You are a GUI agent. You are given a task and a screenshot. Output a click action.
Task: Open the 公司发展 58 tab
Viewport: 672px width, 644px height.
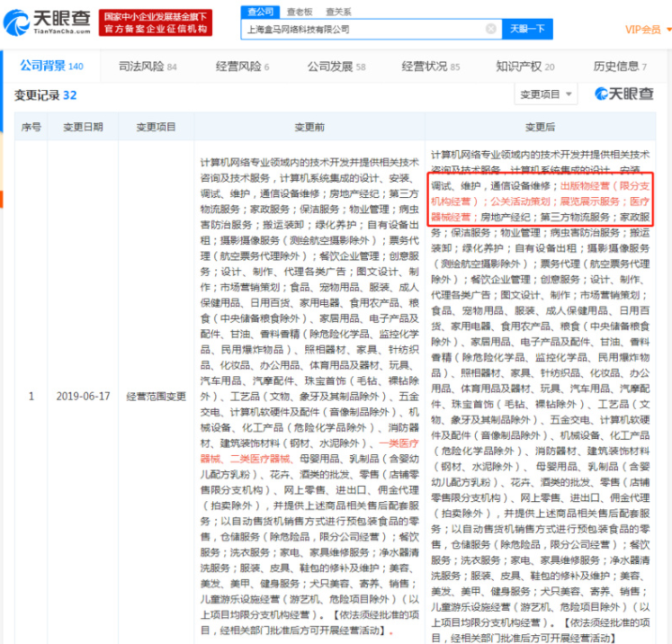coord(336,67)
